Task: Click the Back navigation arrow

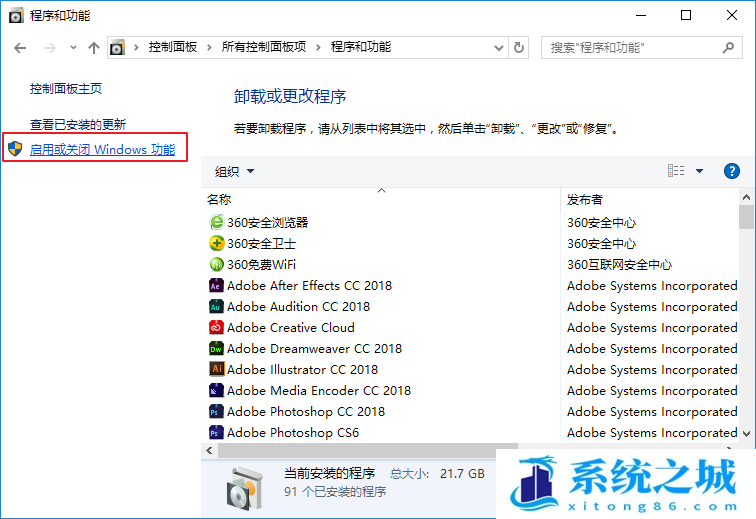Action: 20,48
